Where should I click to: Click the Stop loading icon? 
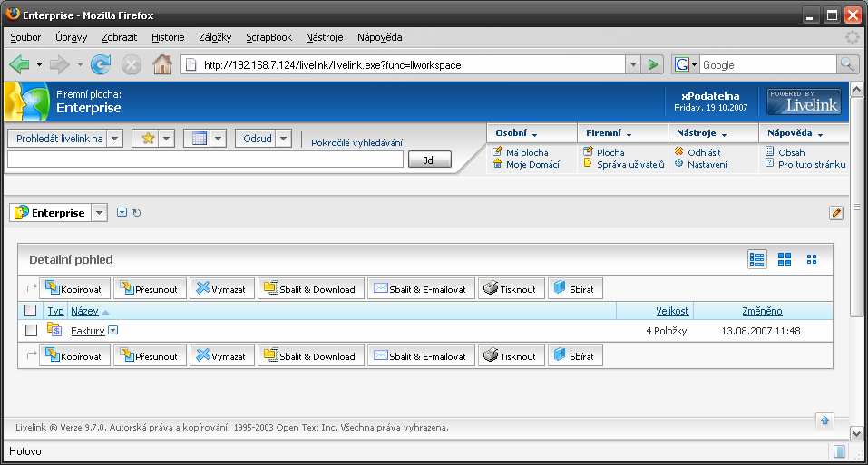pos(132,65)
